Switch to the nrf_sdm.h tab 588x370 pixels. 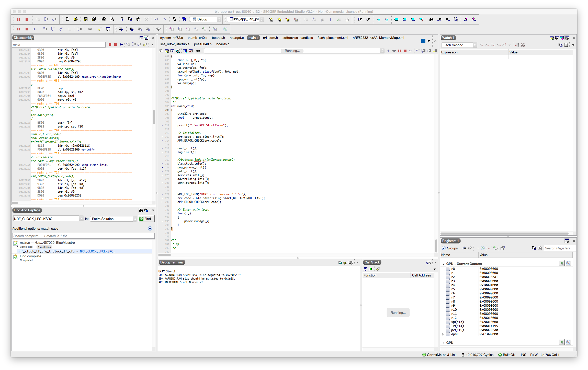tap(270, 38)
